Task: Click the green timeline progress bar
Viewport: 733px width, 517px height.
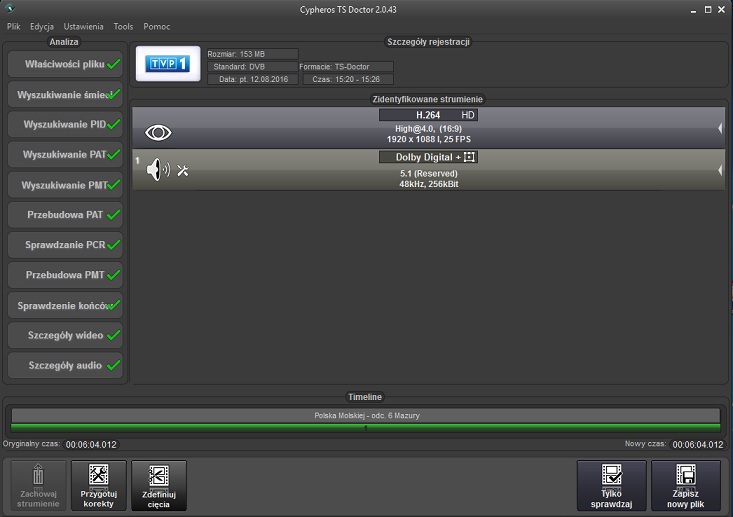Action: coord(365,427)
